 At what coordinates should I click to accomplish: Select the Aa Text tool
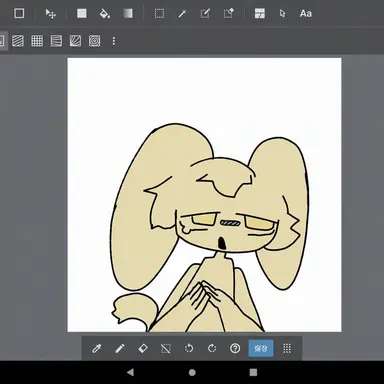tap(306, 14)
